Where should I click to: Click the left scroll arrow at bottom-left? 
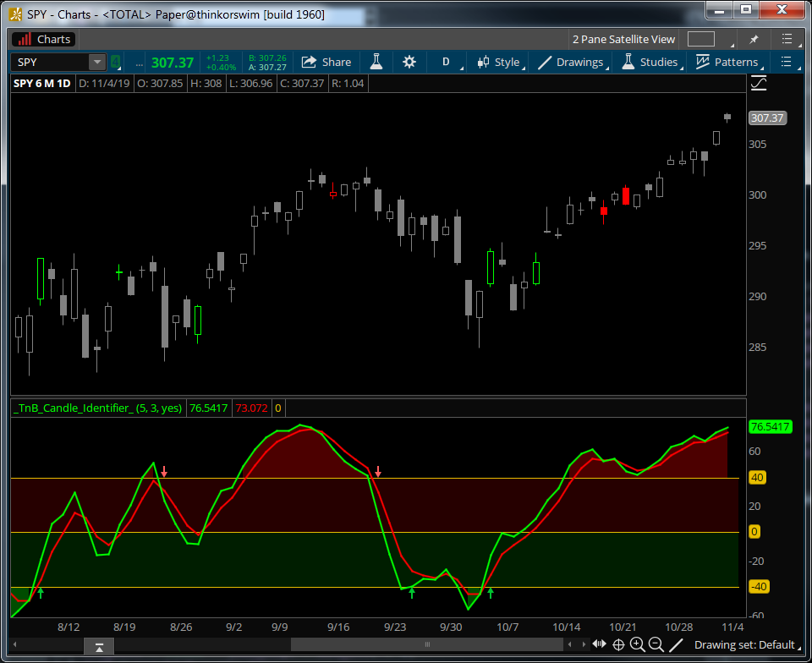click(x=15, y=645)
